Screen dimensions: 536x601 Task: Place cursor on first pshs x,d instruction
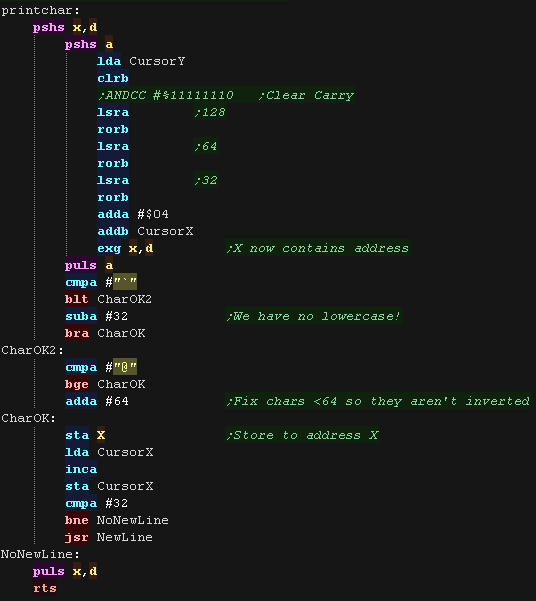click(65, 27)
